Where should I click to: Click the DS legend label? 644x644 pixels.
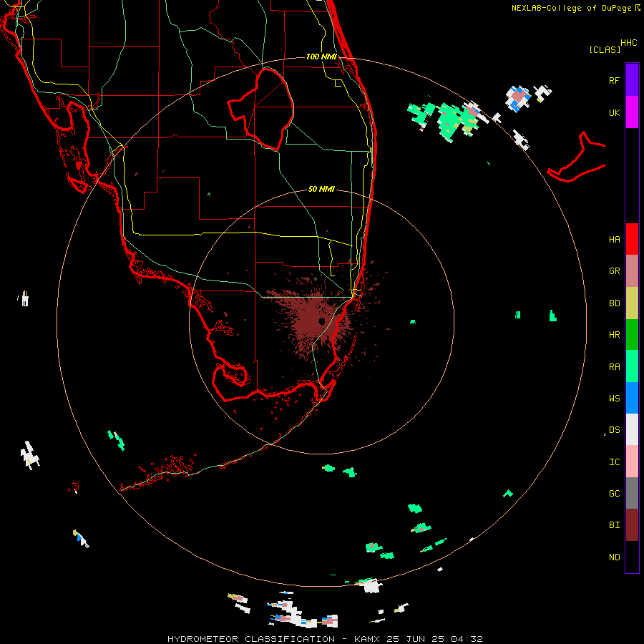pyautogui.click(x=614, y=430)
